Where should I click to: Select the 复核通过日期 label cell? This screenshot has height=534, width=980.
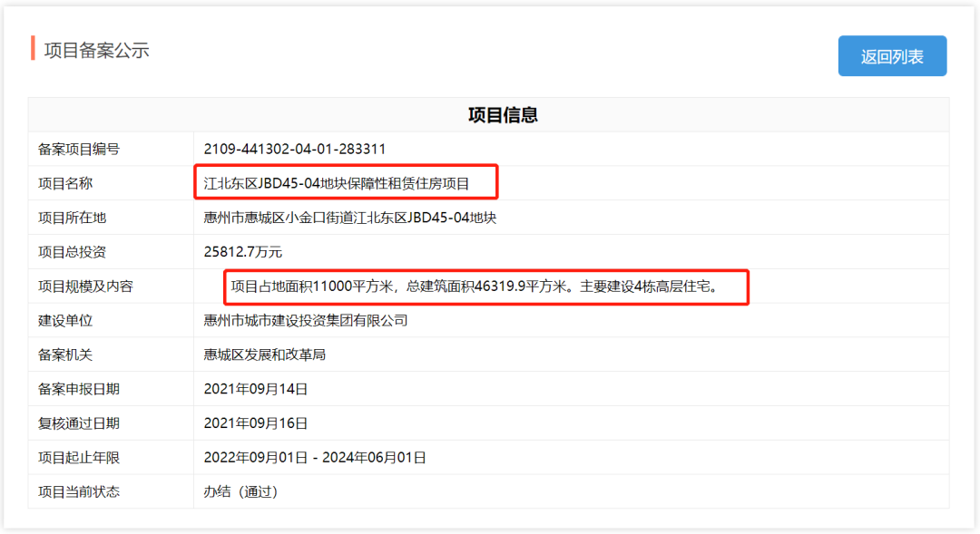(x=111, y=424)
